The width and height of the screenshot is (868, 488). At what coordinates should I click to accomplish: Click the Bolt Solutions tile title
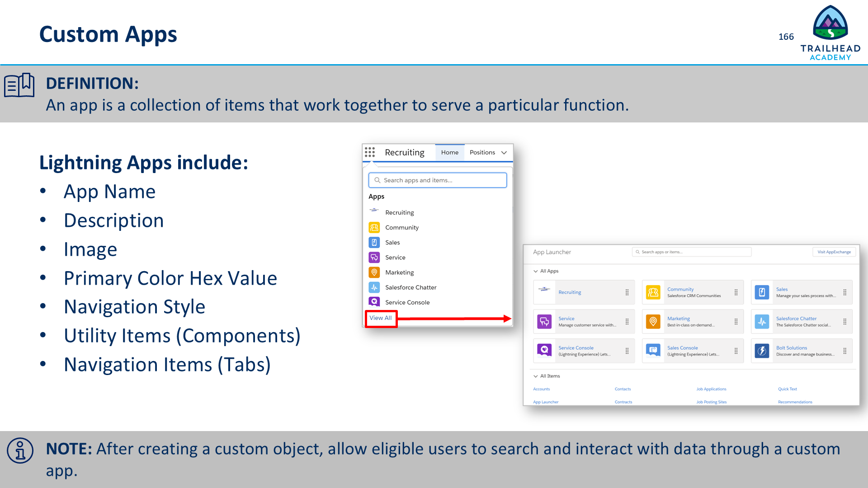792,348
